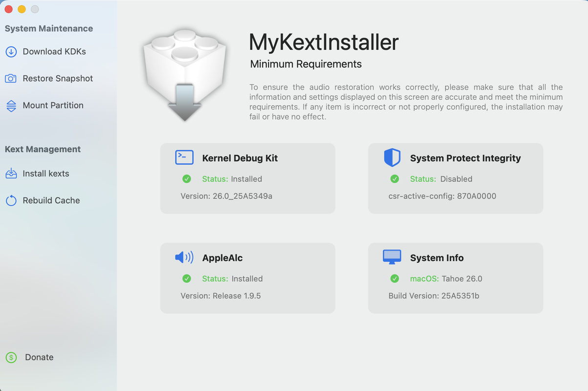Click Version: 26.0_25A5349a text
Viewport: 588px width, 391px height.
click(x=226, y=196)
